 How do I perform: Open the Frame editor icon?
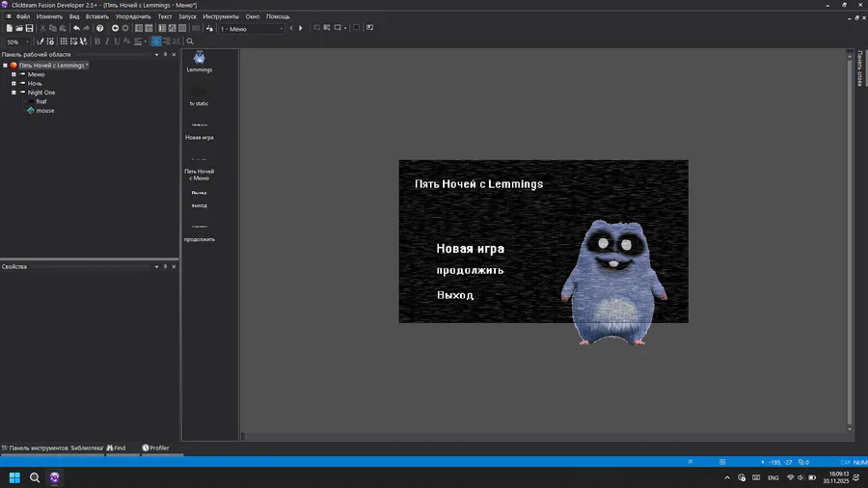(x=149, y=28)
